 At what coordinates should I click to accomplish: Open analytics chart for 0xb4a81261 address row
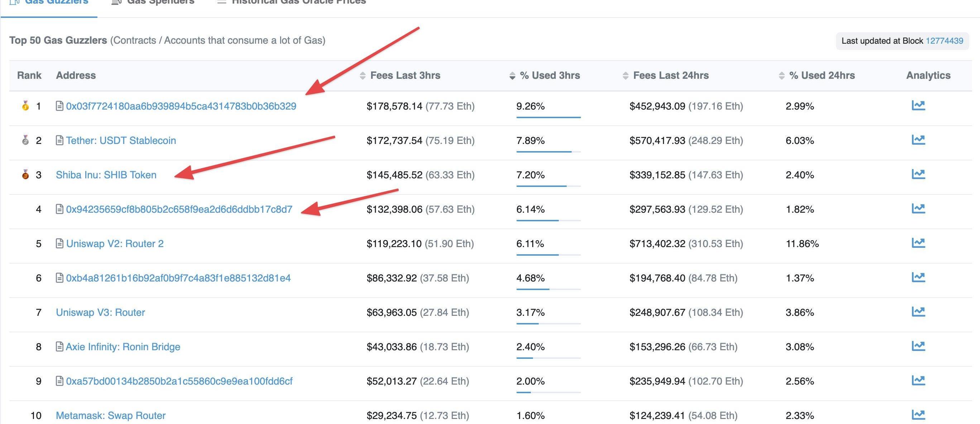[918, 277]
